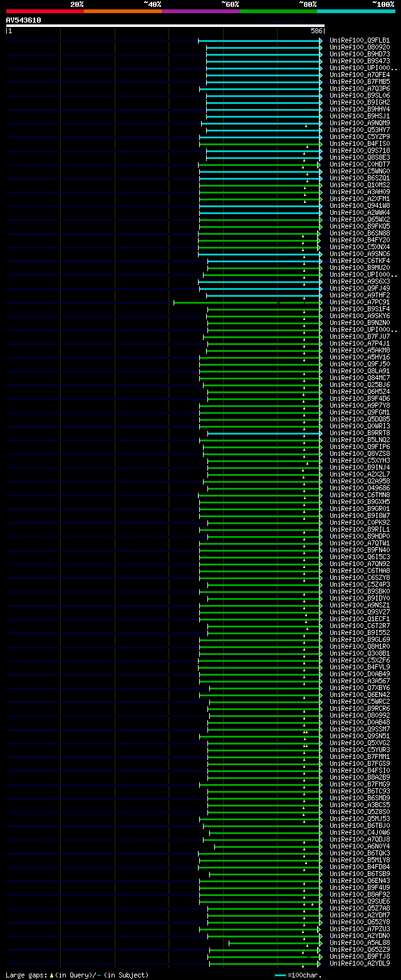Select the UniRef100_Q0WRI3 entry

[x=360, y=426]
